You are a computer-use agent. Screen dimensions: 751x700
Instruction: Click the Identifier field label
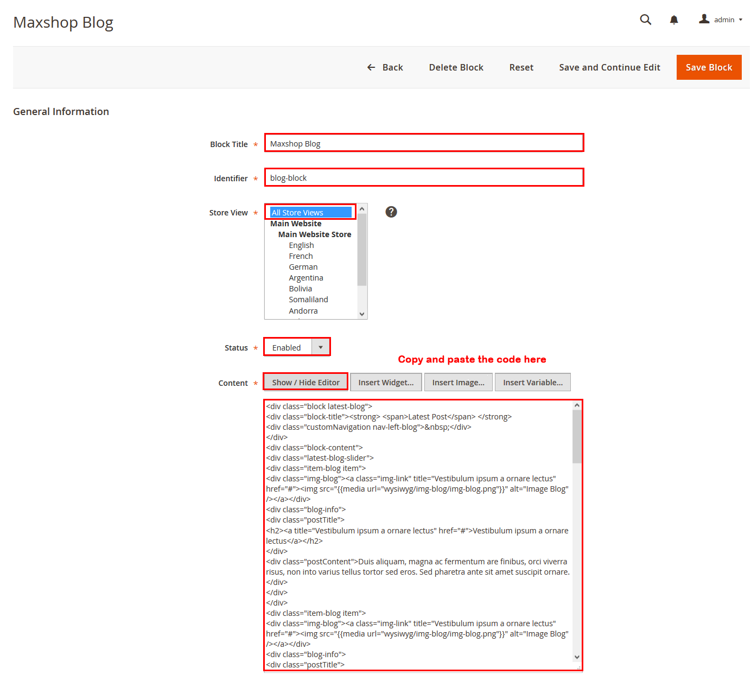[231, 178]
